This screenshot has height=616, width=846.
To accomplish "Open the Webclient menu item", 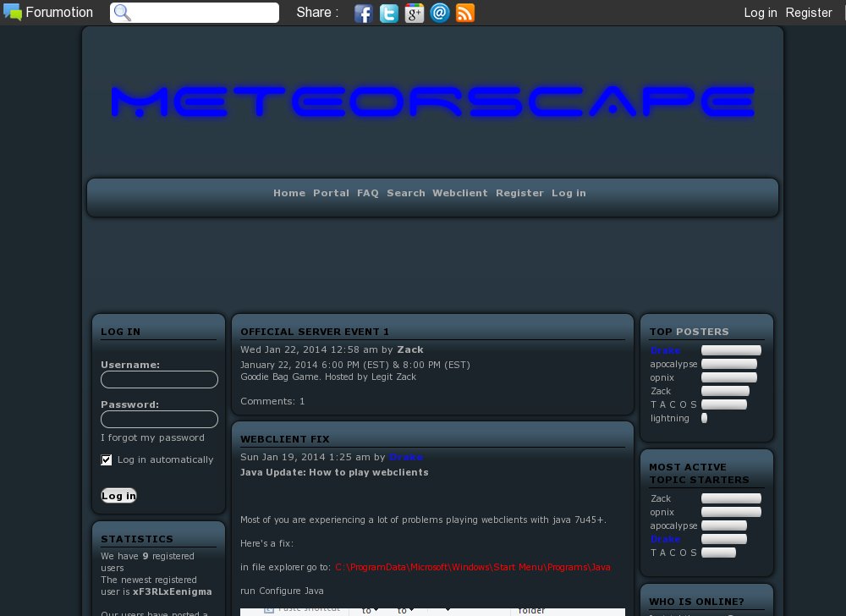I will coord(459,193).
